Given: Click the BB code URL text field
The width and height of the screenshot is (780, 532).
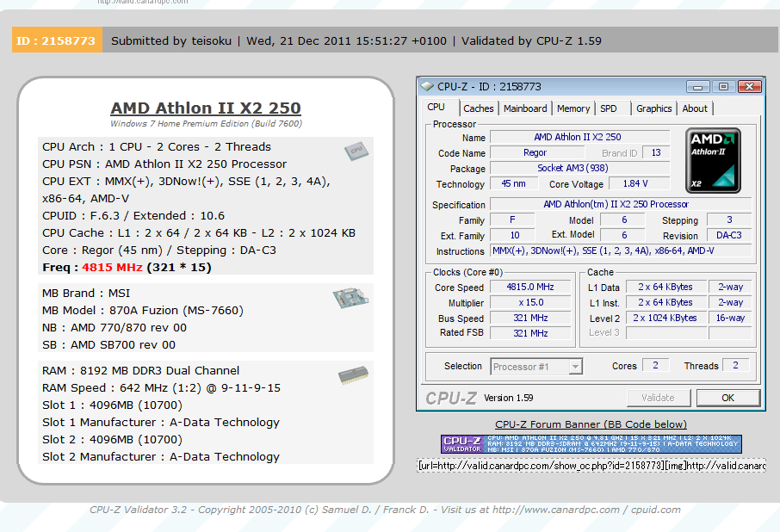Looking at the screenshot, I should 591,466.
